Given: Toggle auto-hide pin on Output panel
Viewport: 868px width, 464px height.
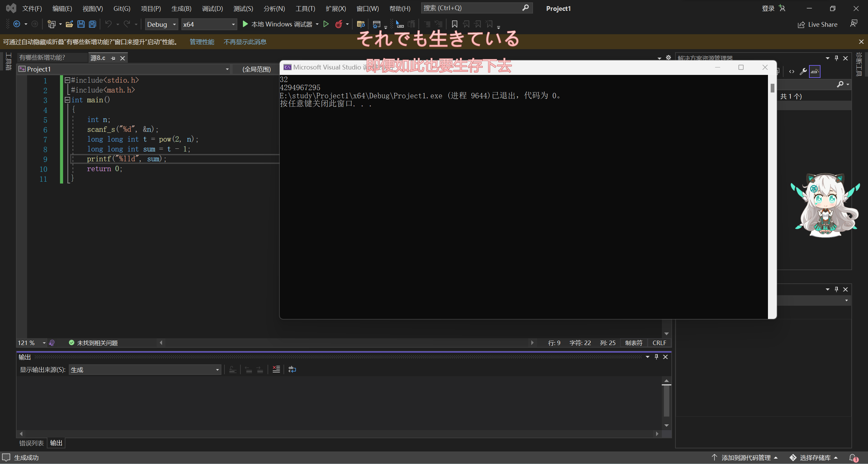Looking at the screenshot, I should [656, 357].
